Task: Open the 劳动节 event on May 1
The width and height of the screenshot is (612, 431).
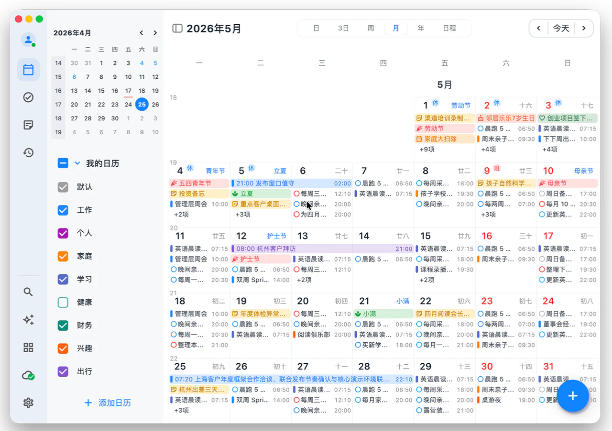Action: pos(445,128)
